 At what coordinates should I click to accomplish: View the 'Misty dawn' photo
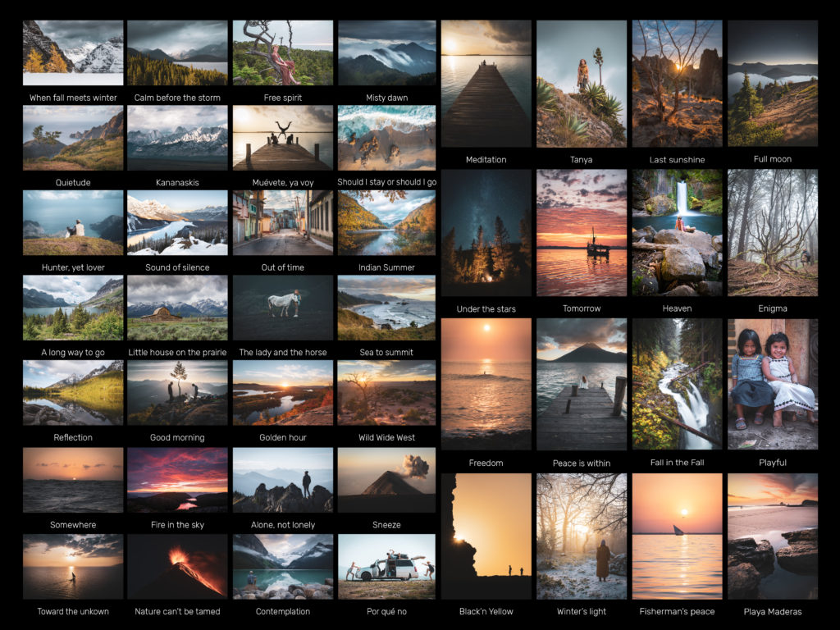pyautogui.click(x=387, y=52)
